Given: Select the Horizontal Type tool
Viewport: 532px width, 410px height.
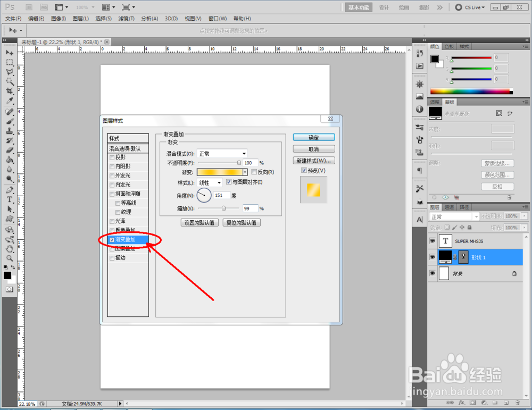Looking at the screenshot, I should click(10, 199).
